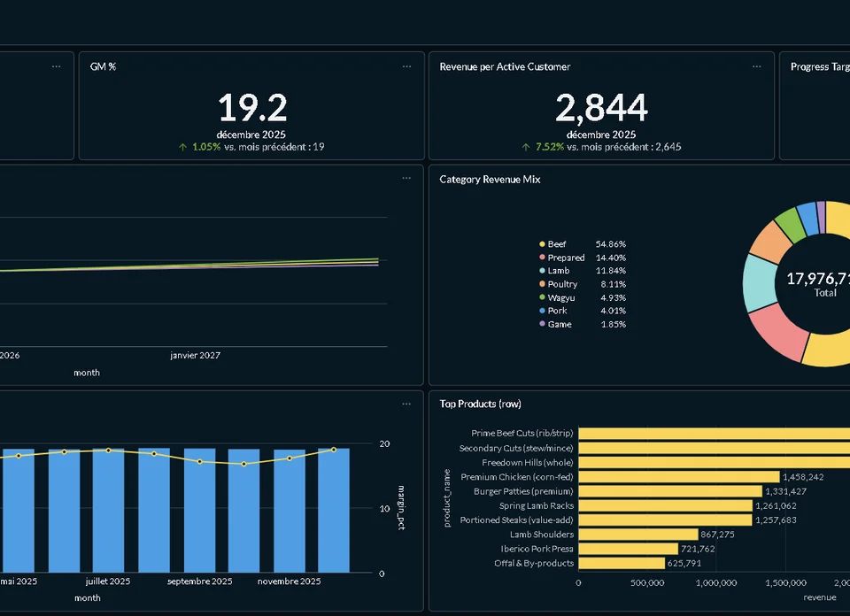Click the 1,458,242 bar value label
The image size is (850, 616).
point(803,477)
